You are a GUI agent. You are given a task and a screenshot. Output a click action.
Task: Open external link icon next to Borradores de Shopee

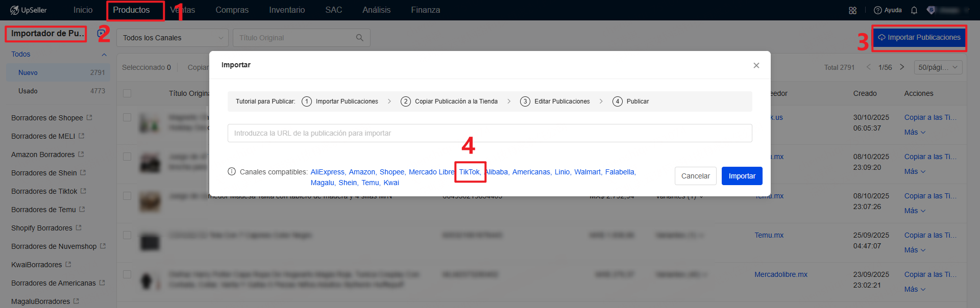[x=89, y=118]
